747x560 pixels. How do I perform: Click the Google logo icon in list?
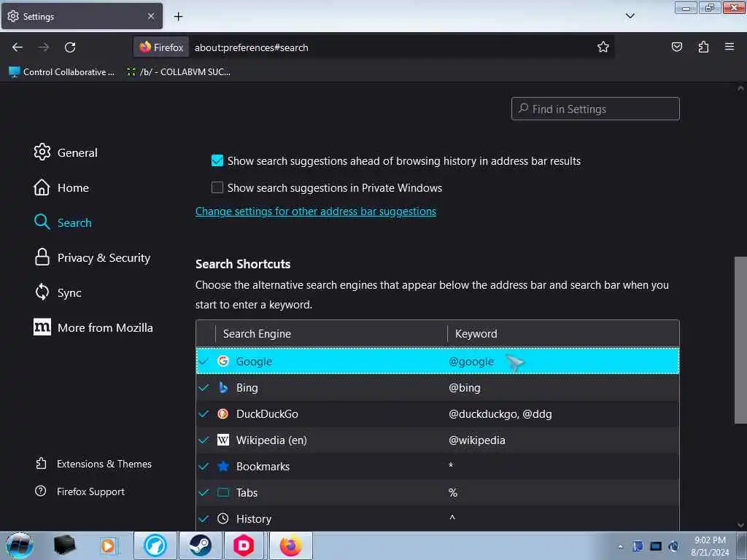click(223, 361)
